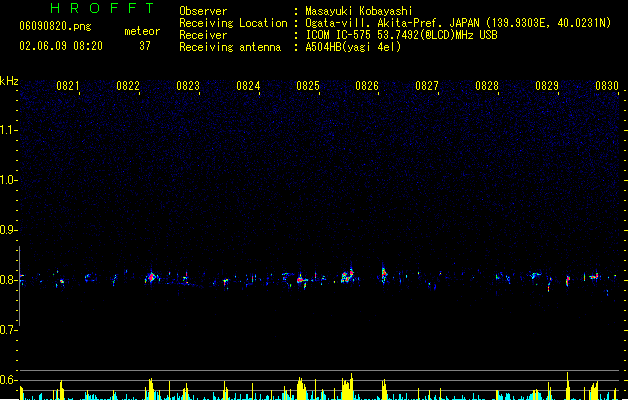The image size is (629, 400).
Task: Click the date stamp 02.06.09 08:20
Action: pyautogui.click(x=61, y=46)
